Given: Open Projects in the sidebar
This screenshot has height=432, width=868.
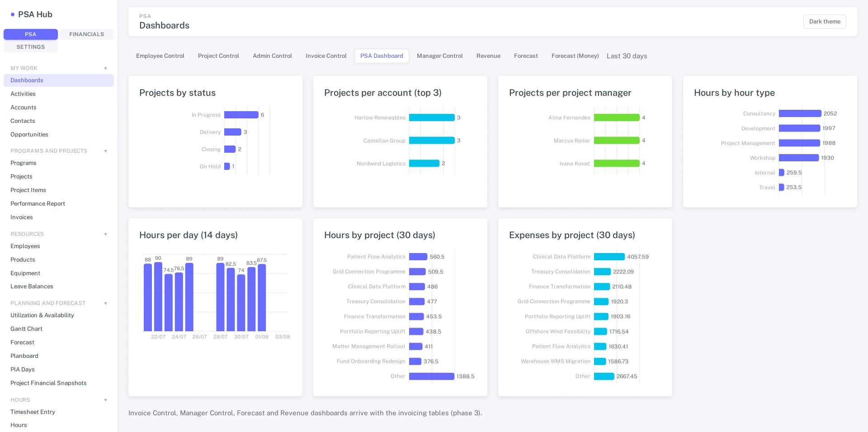Looking at the screenshot, I should click(59, 177).
